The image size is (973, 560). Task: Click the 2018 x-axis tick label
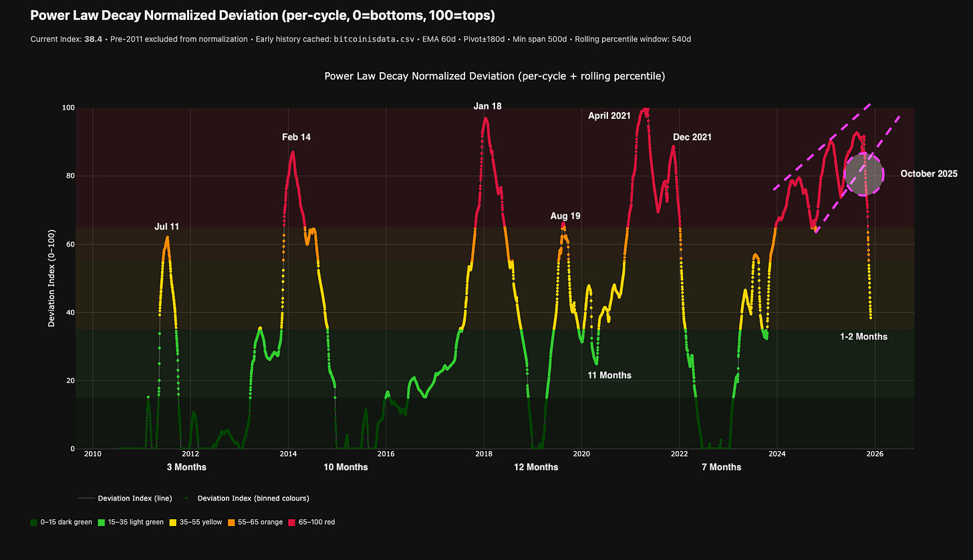tap(484, 455)
